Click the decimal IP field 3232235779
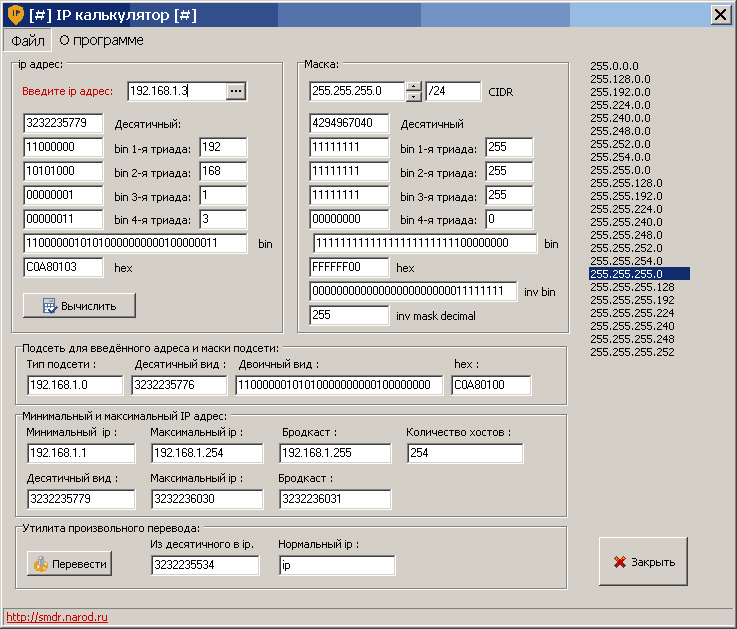The height and width of the screenshot is (629, 737). click(x=63, y=123)
